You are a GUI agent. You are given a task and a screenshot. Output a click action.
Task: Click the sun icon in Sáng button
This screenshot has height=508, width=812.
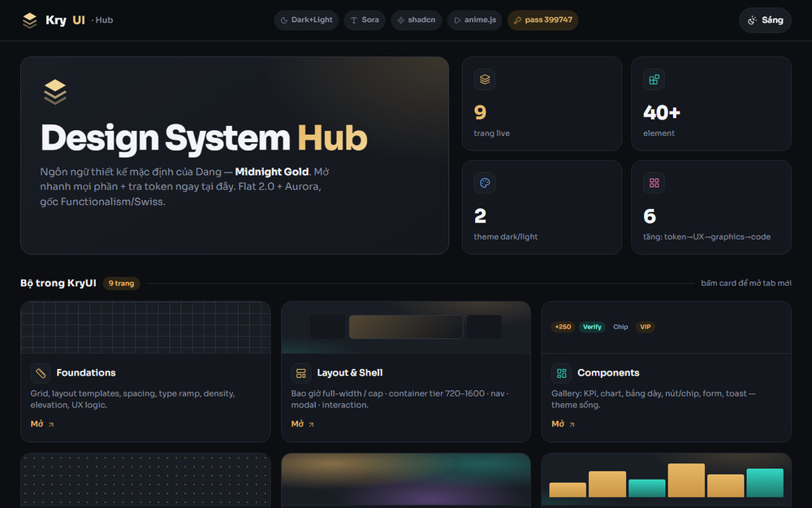pyautogui.click(x=753, y=20)
